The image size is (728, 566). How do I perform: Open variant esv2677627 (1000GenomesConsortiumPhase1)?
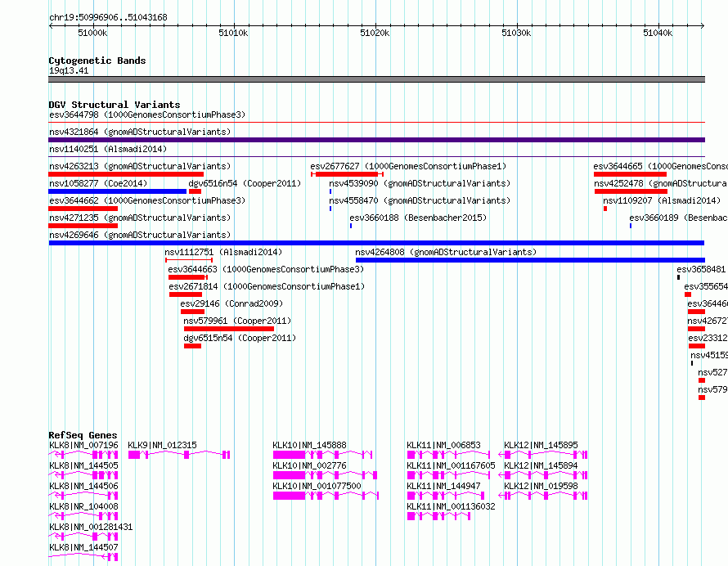coord(408,166)
